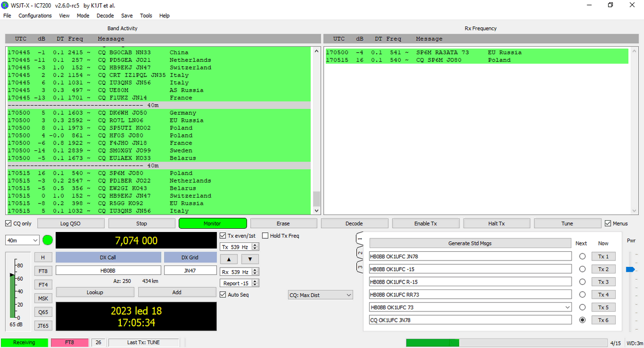Open the 40m band dropdown

(22, 240)
